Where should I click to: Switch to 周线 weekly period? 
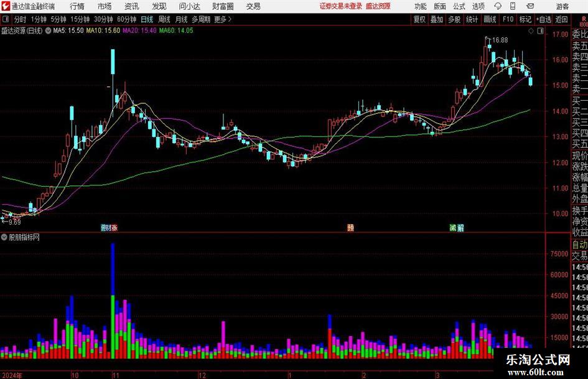coord(164,19)
